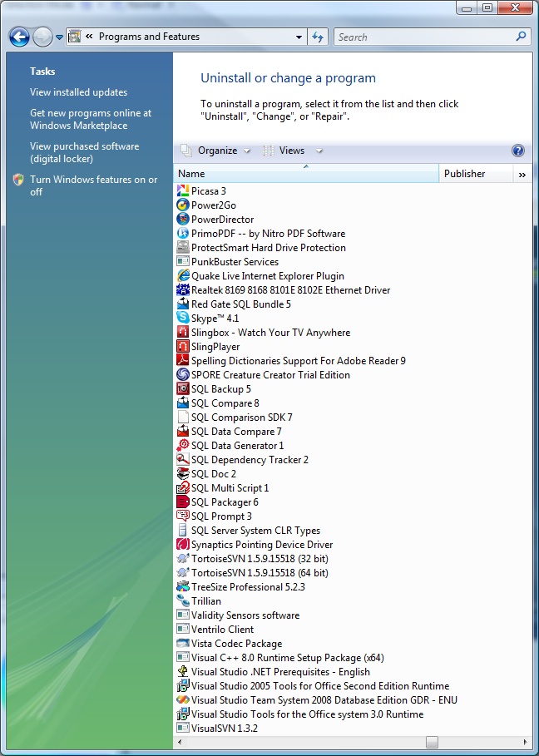Click the Synaptics Pointing Device Driver icon
This screenshot has width=539, height=756.
[x=183, y=545]
